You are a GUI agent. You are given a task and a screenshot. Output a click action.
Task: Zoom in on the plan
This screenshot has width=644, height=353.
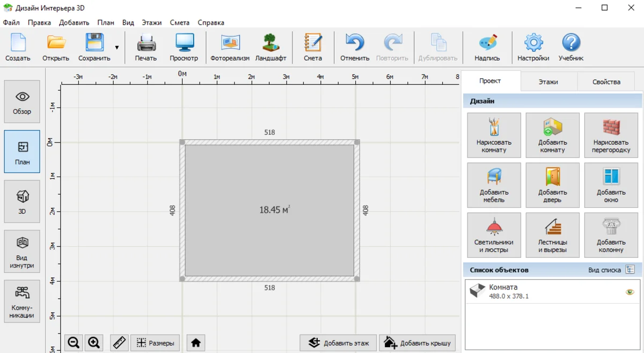click(94, 343)
